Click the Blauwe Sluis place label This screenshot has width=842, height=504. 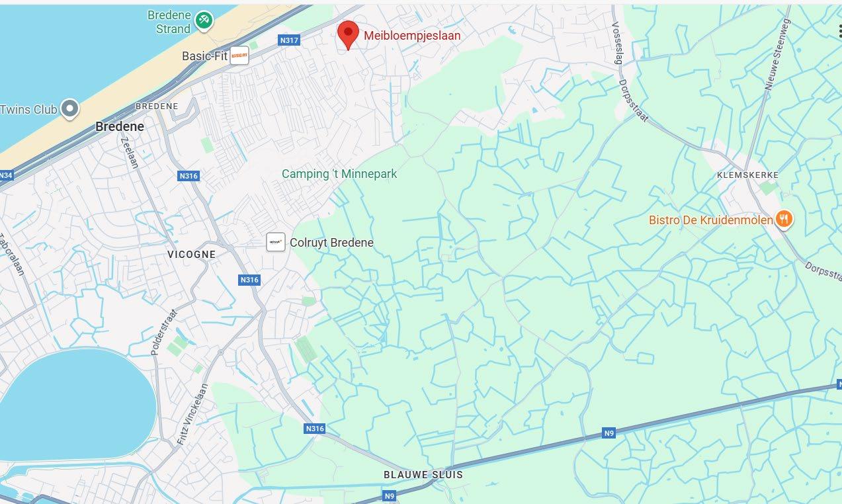pyautogui.click(x=423, y=475)
